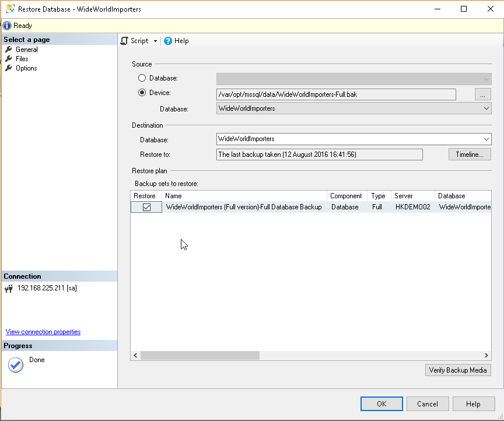The width and height of the screenshot is (504, 421).
Task: Switch to the Options page
Action: [x=26, y=68]
